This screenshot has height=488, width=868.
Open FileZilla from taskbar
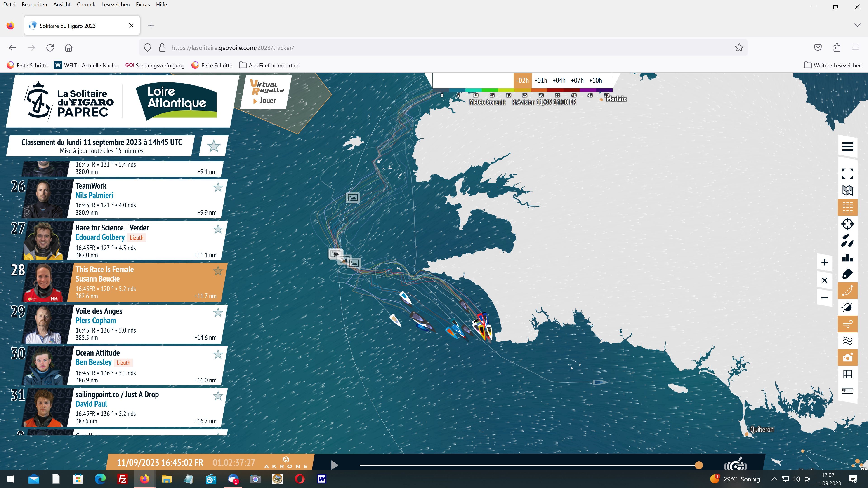click(122, 479)
